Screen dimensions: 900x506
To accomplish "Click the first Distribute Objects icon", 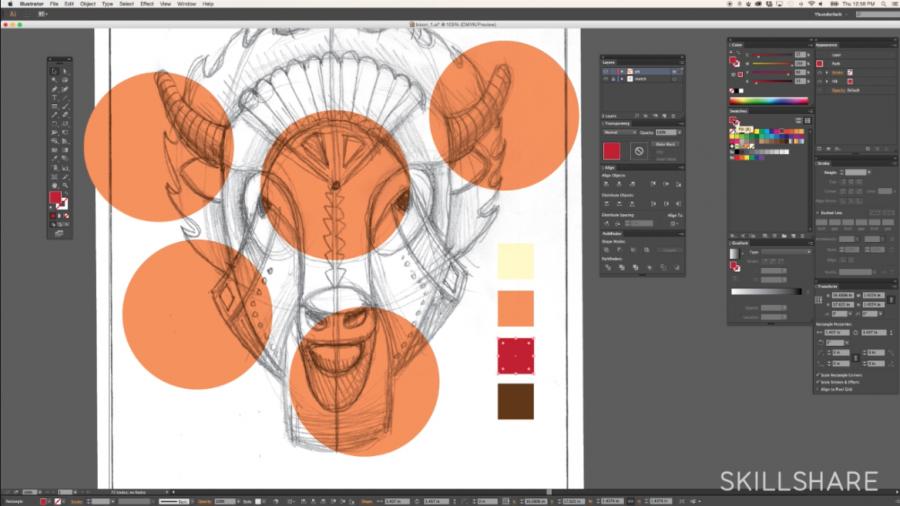I will point(606,206).
